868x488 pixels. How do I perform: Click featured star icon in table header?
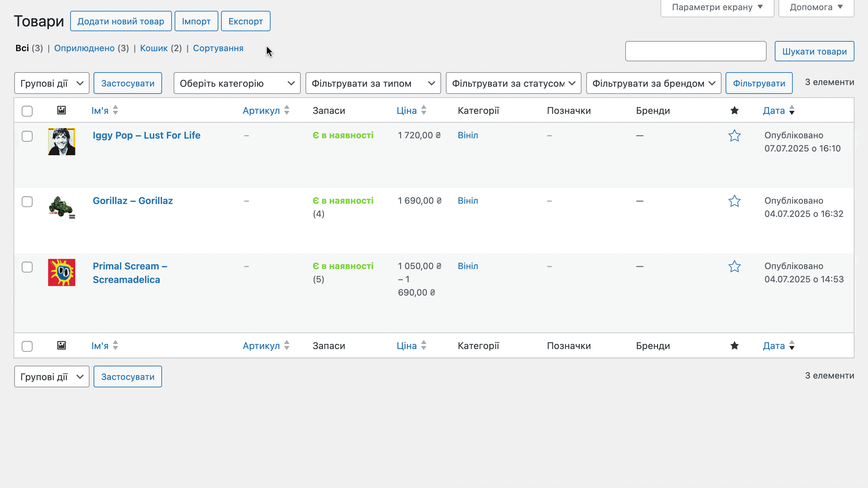[x=734, y=110]
